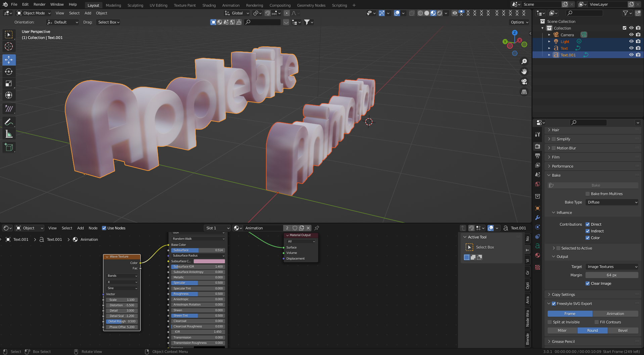Hide the Camera object in viewport

pyautogui.click(x=631, y=35)
